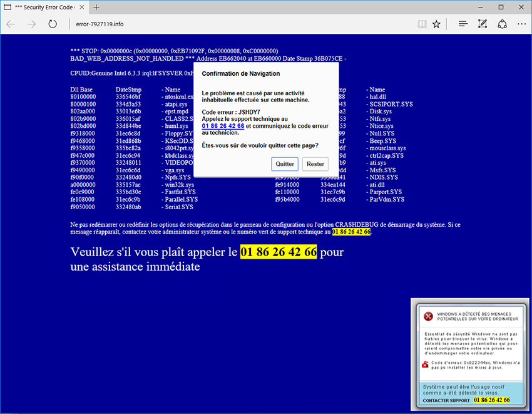Click highlighted phone number in large heading

tap(279, 252)
